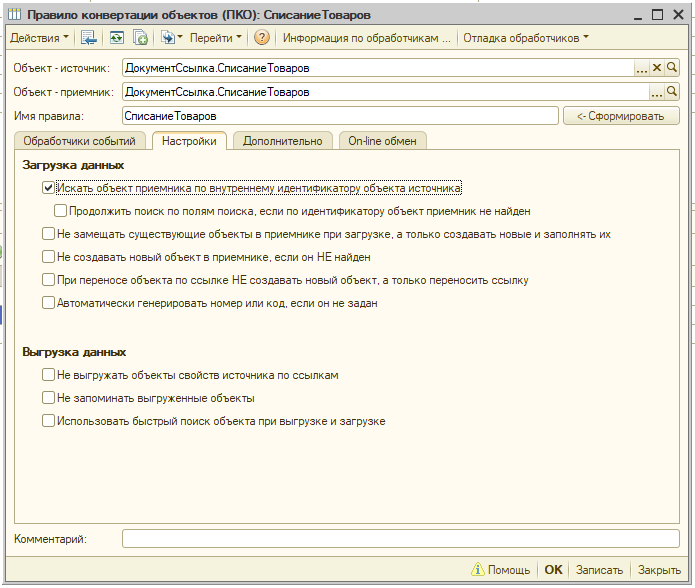Click the Записать button
The image size is (695, 588).
click(x=599, y=570)
